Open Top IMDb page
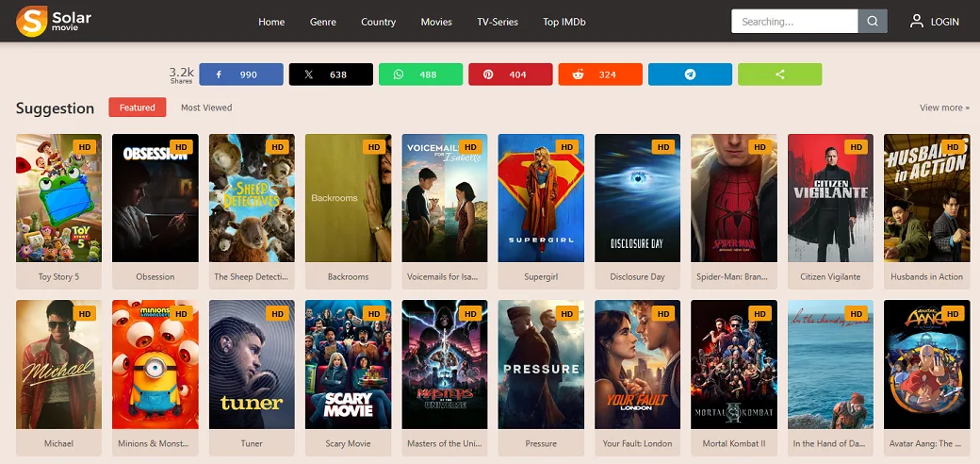The height and width of the screenshot is (464, 980). pos(564,22)
